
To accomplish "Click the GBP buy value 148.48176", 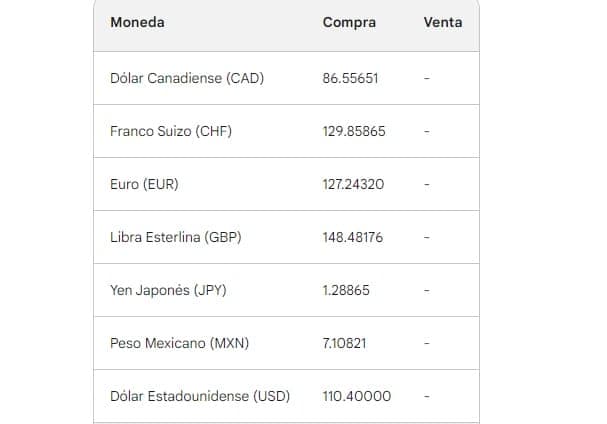I will [x=353, y=237].
